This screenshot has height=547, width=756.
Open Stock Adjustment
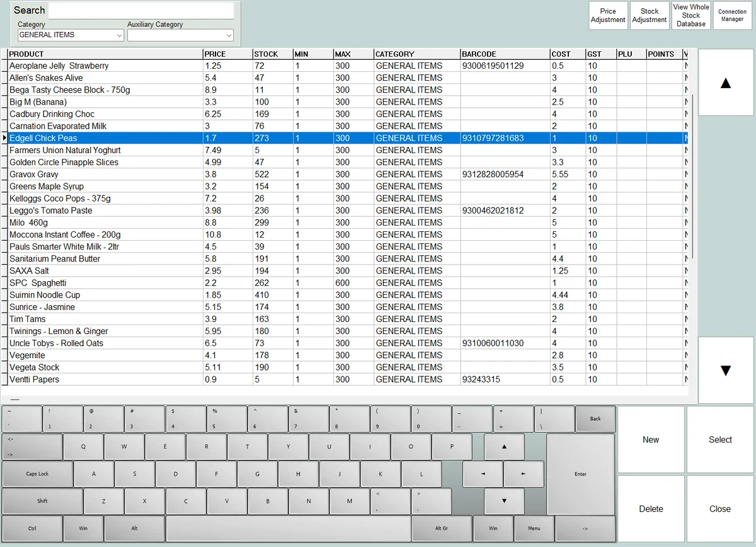pyautogui.click(x=650, y=16)
